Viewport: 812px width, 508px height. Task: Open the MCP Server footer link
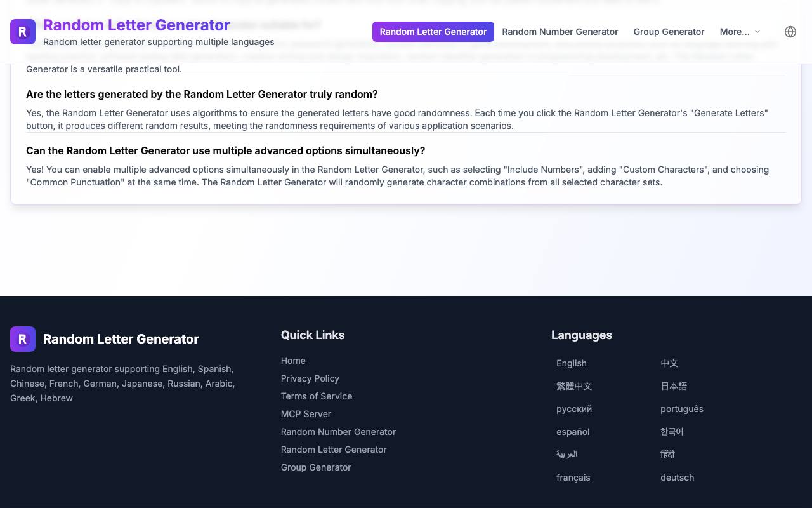click(306, 414)
